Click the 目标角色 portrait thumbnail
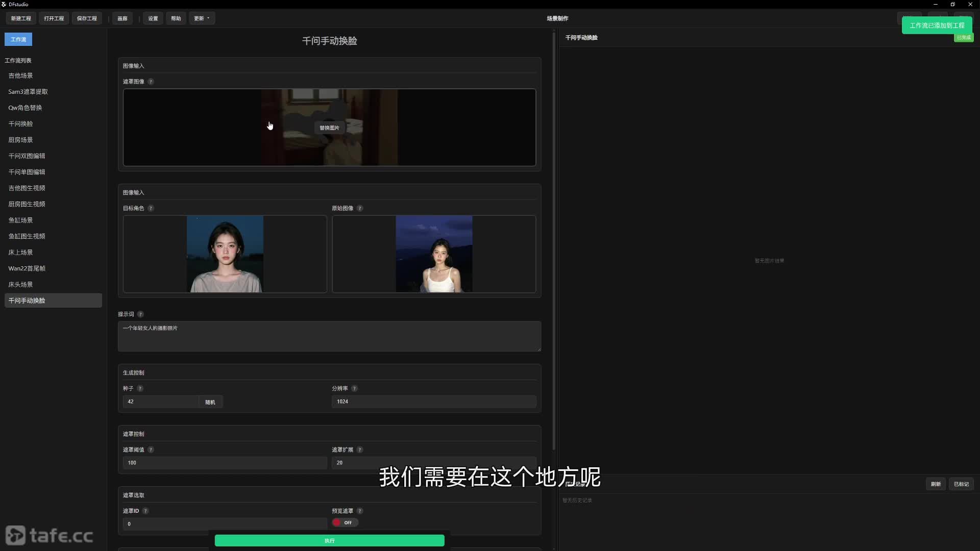Image resolution: width=980 pixels, height=551 pixels. (x=225, y=254)
